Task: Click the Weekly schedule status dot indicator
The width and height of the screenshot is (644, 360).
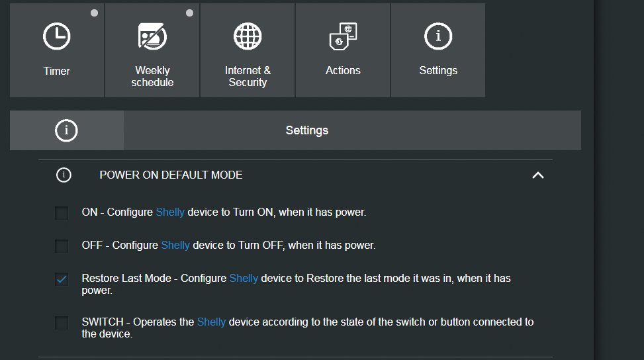Action: pos(189,13)
